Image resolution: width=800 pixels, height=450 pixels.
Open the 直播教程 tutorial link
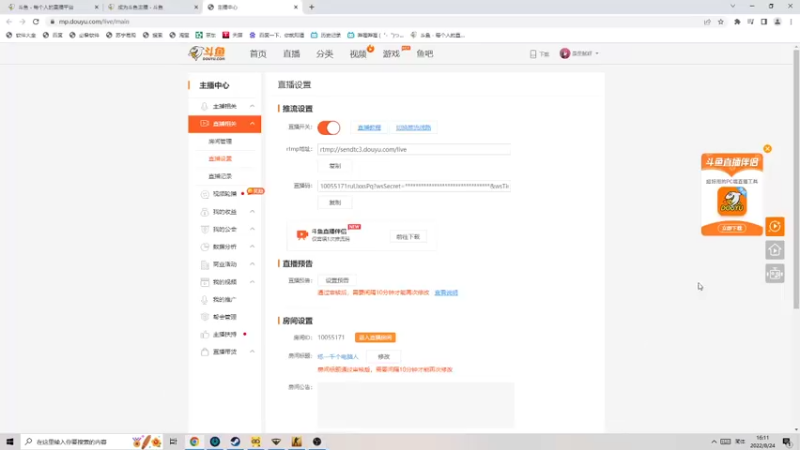tap(369, 128)
